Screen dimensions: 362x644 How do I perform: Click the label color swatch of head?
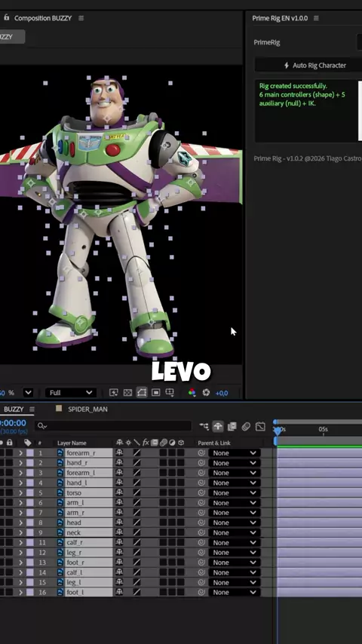pos(30,523)
